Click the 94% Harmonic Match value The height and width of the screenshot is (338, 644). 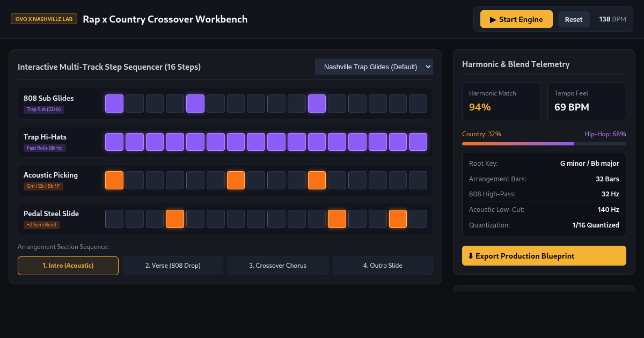point(480,107)
